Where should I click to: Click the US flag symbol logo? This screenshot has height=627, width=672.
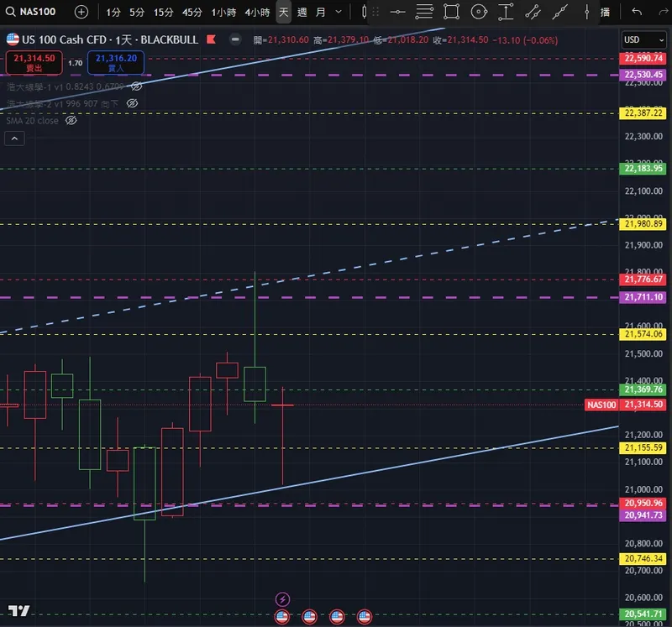(x=13, y=39)
